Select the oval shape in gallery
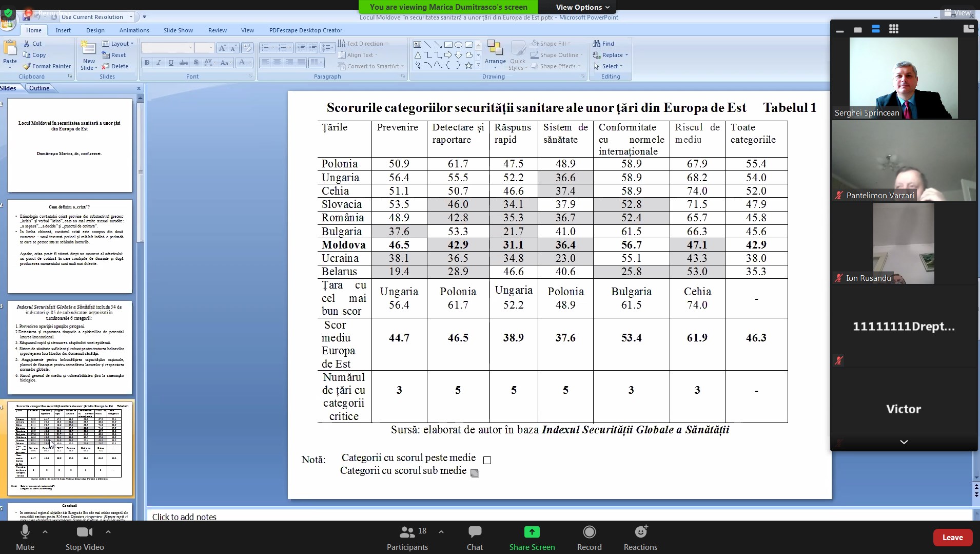The image size is (980, 554). pyautogui.click(x=458, y=44)
